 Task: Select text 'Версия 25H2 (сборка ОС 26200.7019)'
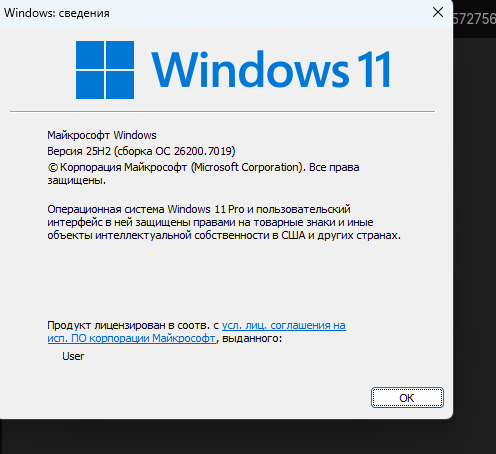click(141, 151)
